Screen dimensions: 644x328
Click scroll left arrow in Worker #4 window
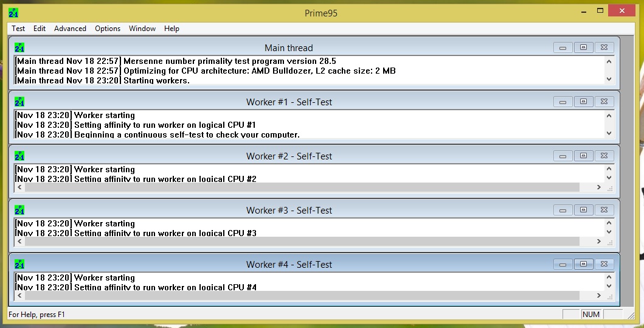click(19, 296)
